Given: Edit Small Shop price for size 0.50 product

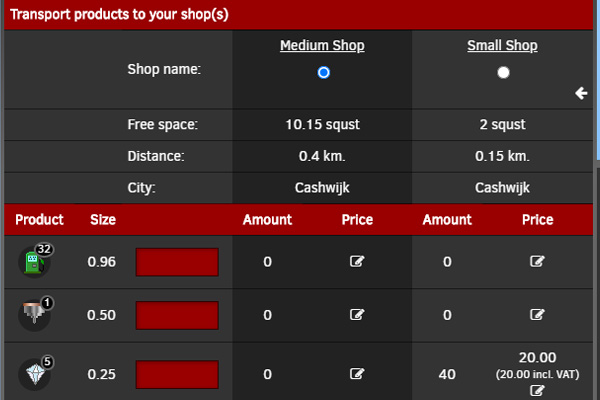Looking at the screenshot, I should pos(537,315).
